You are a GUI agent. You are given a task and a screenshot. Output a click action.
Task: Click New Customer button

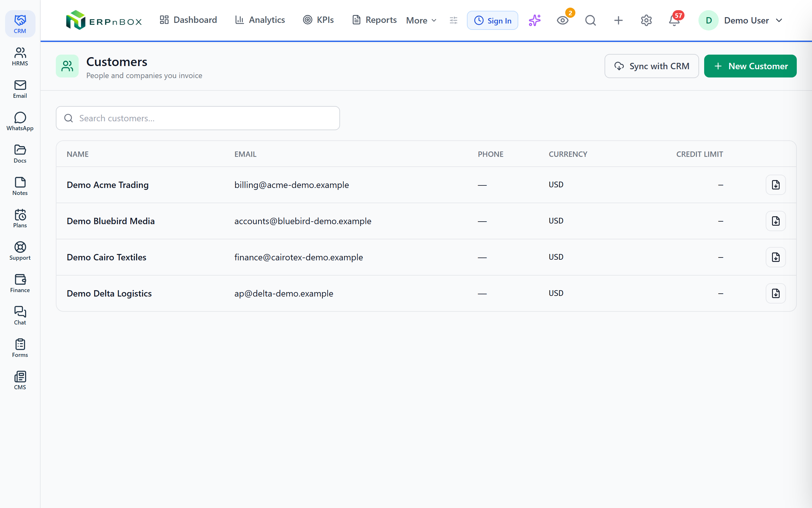750,66
